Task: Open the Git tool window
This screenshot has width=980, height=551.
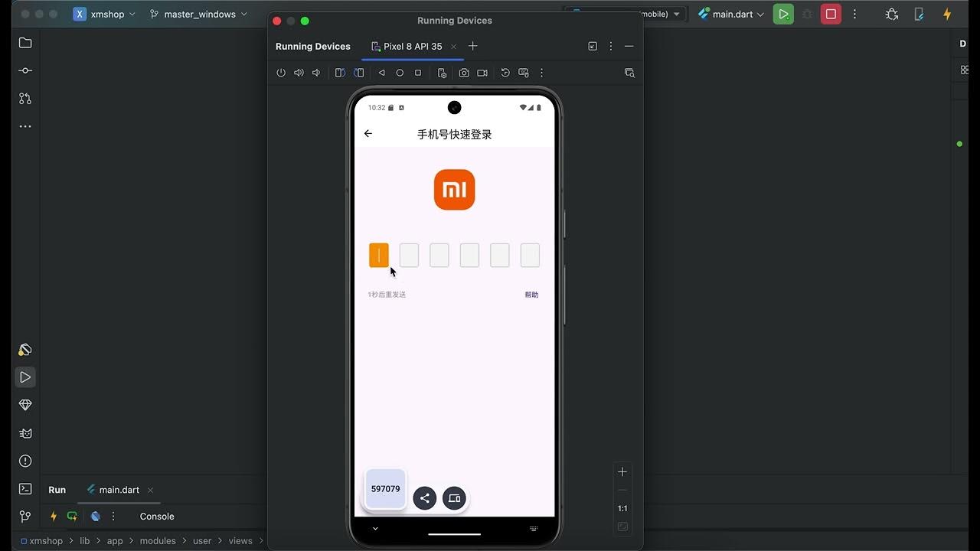Action: coord(25,517)
